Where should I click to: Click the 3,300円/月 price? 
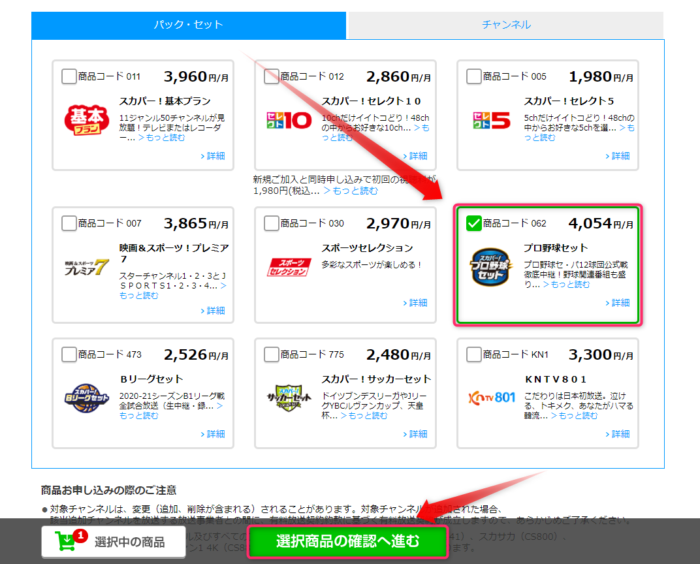(601, 355)
